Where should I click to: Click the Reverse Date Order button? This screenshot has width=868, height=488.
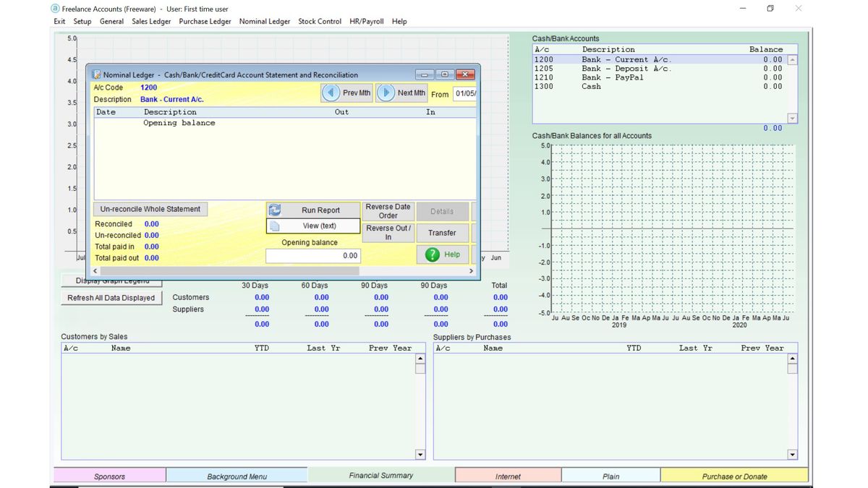coord(388,210)
